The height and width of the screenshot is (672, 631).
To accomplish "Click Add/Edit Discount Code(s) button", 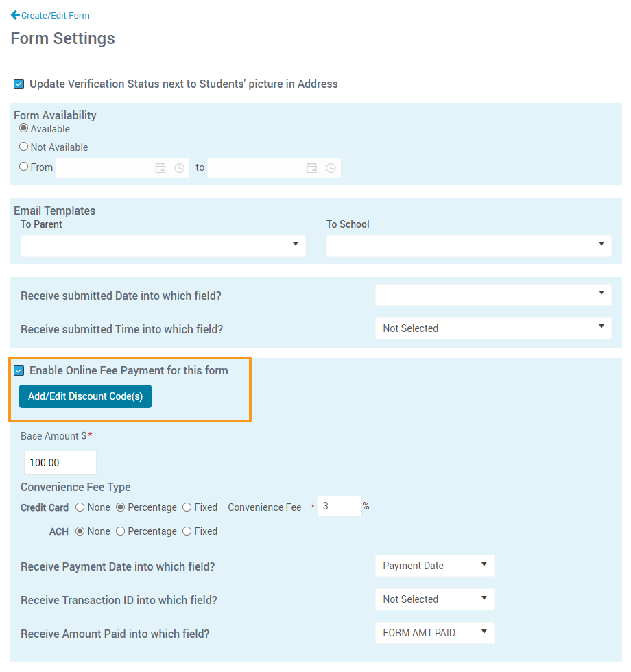I will [85, 396].
